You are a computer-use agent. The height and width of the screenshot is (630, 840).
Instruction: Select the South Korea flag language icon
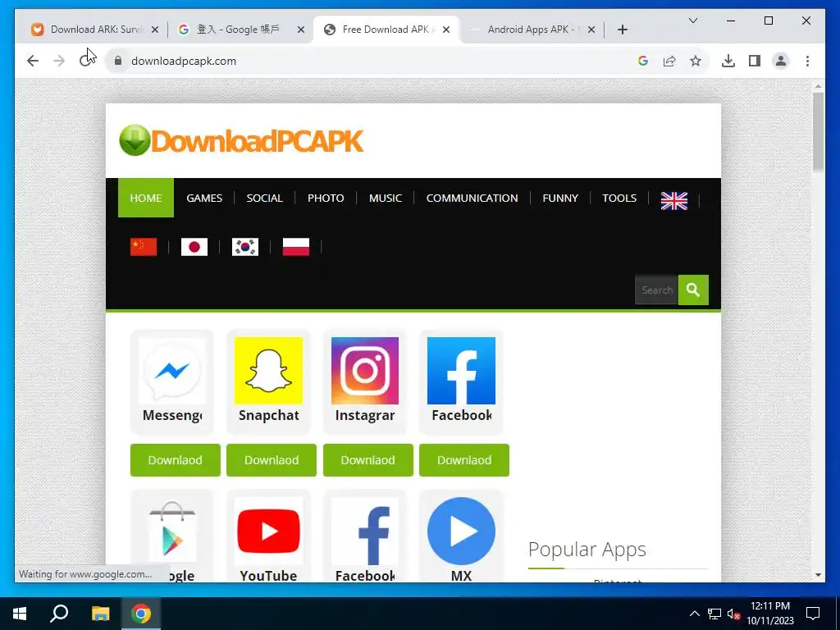pyautogui.click(x=244, y=247)
